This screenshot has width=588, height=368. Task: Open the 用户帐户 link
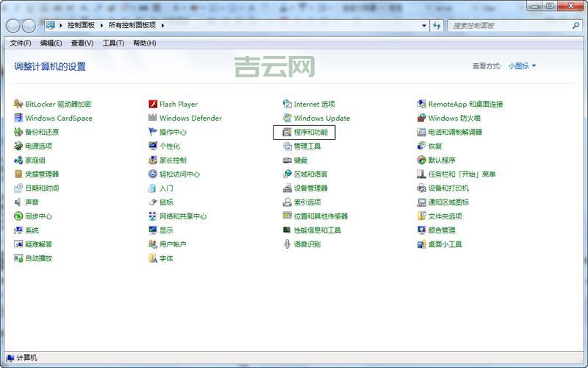(173, 244)
